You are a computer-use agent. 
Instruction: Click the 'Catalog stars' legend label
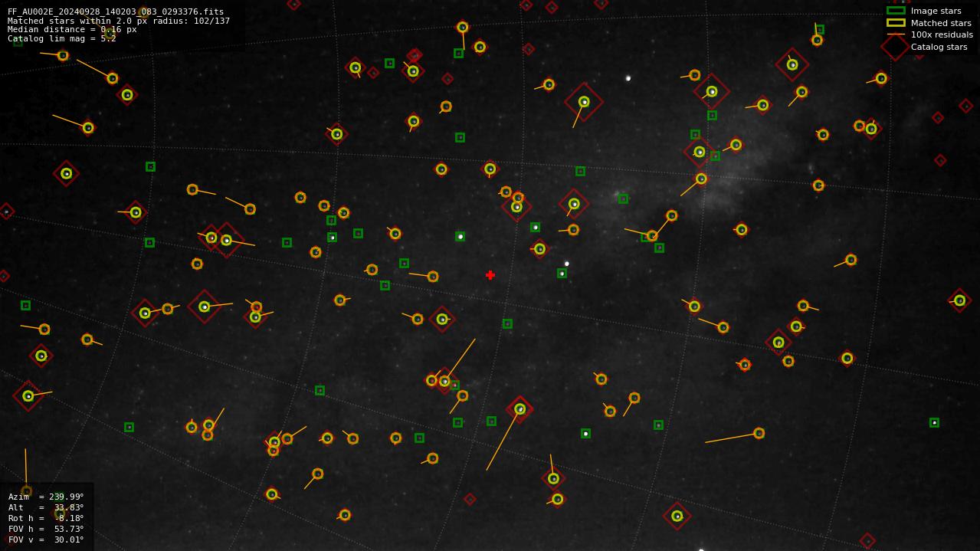tap(939, 47)
